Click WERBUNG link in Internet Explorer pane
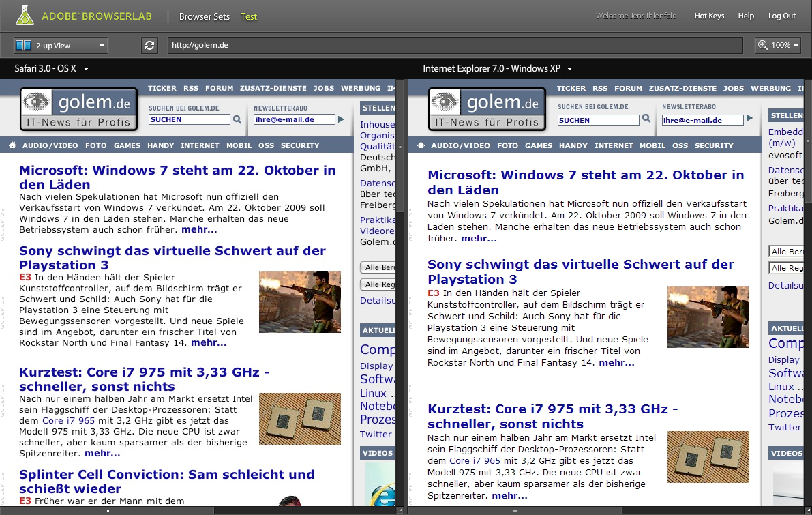 click(770, 88)
